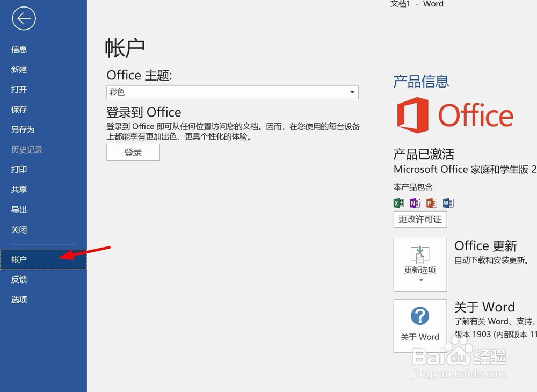Open the 信息 backstage page

click(x=19, y=49)
